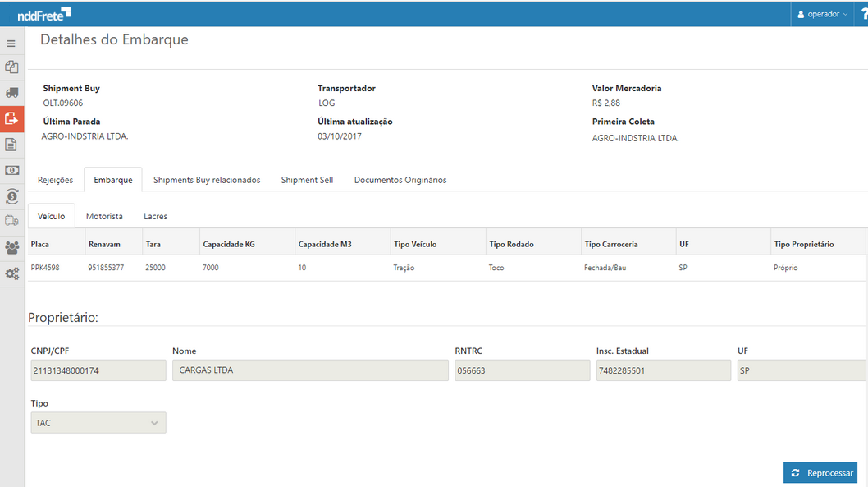
Task: Switch to the Rejeições tab
Action: 55,180
